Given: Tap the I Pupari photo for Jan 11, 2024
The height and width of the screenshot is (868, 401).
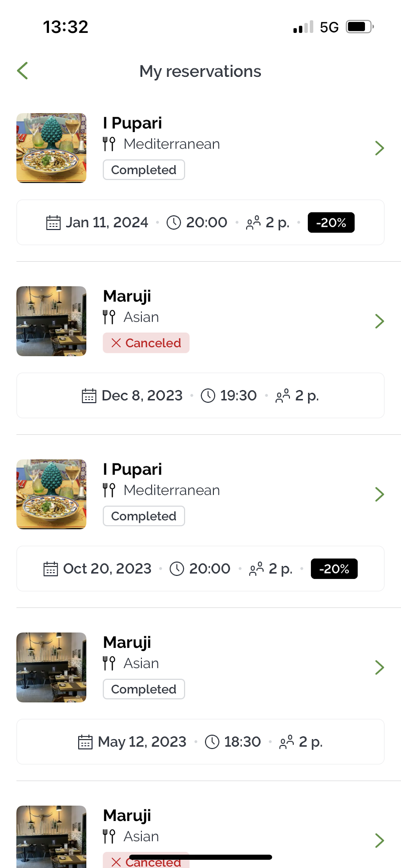Looking at the screenshot, I should tap(51, 148).
